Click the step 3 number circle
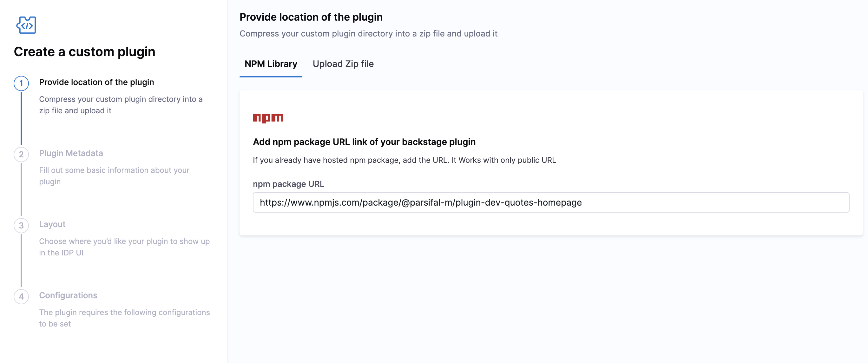The image size is (868, 363). coord(21,226)
